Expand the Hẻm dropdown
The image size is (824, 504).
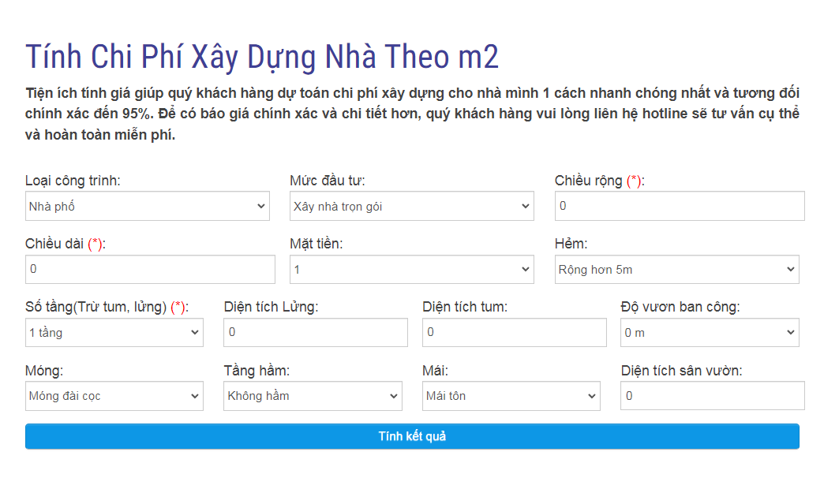(676, 270)
